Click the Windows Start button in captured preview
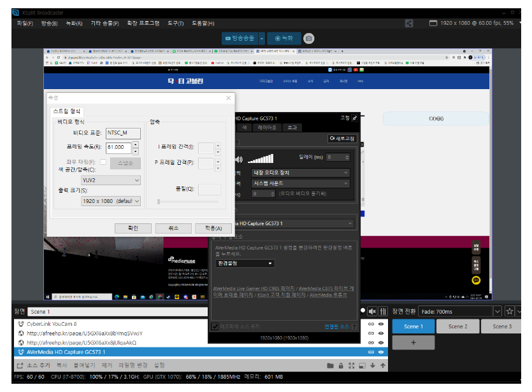 coord(48,297)
